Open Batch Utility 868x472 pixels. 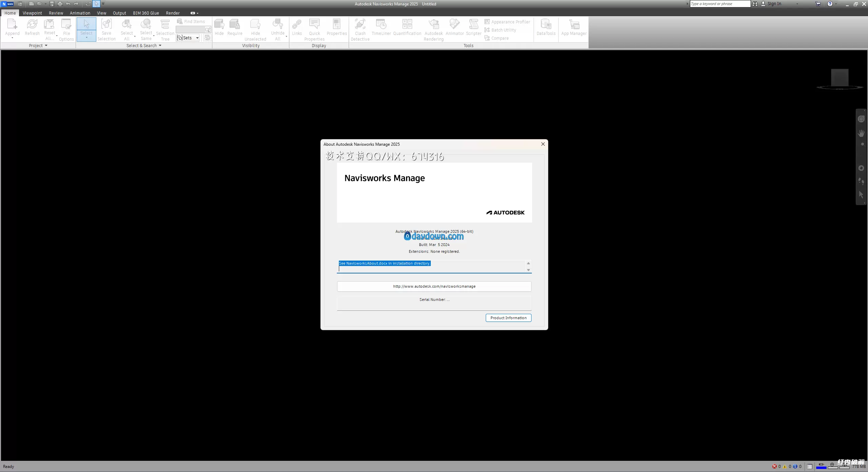pos(500,30)
